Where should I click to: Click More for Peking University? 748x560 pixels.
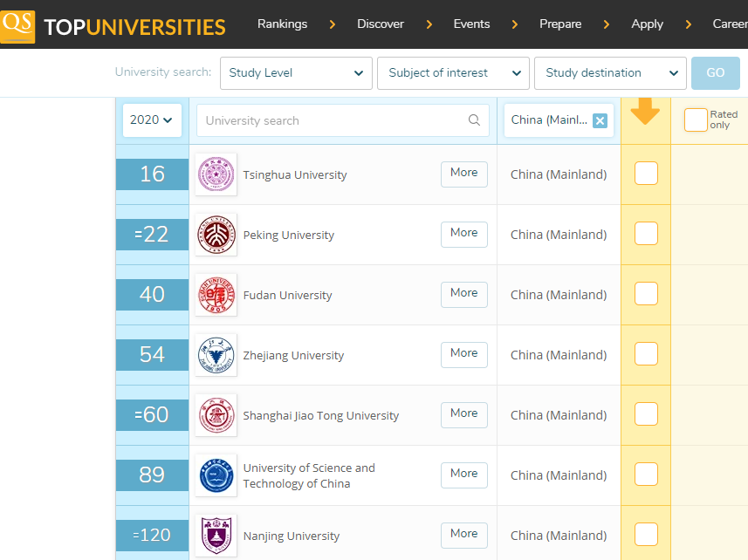pos(464,234)
